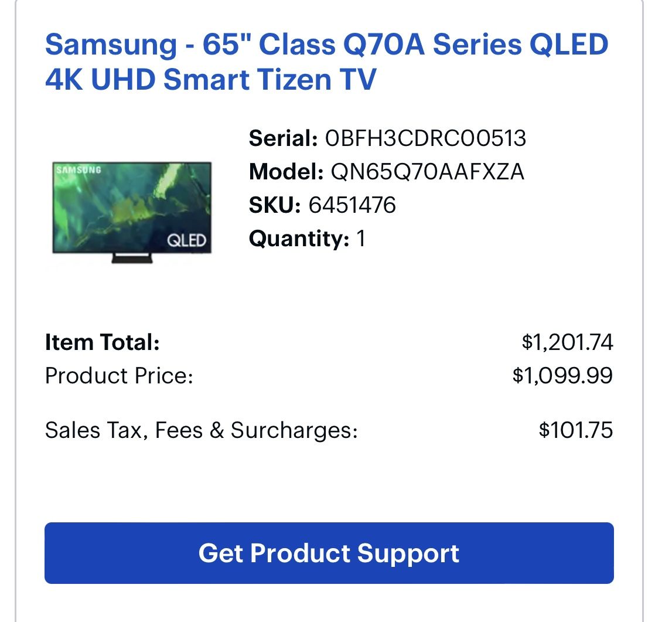Click the "Product Price:" label
The width and height of the screenshot is (672, 622).
[x=119, y=375]
